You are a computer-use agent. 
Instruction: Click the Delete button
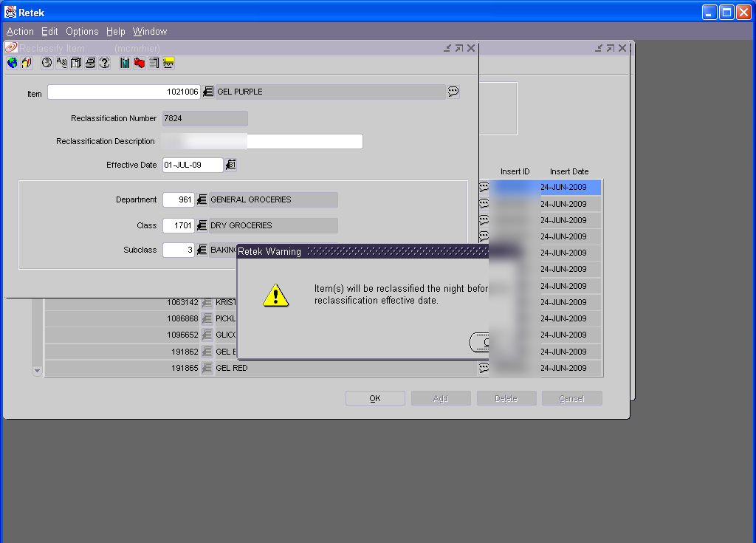tap(506, 399)
